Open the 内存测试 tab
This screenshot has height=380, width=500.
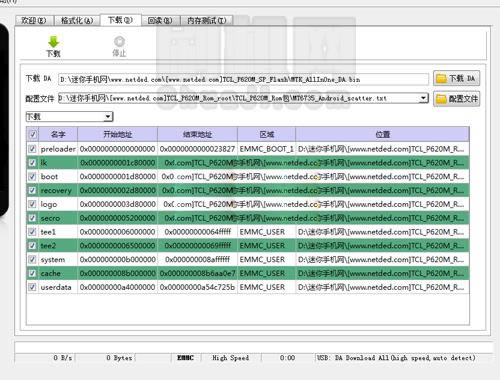point(207,21)
